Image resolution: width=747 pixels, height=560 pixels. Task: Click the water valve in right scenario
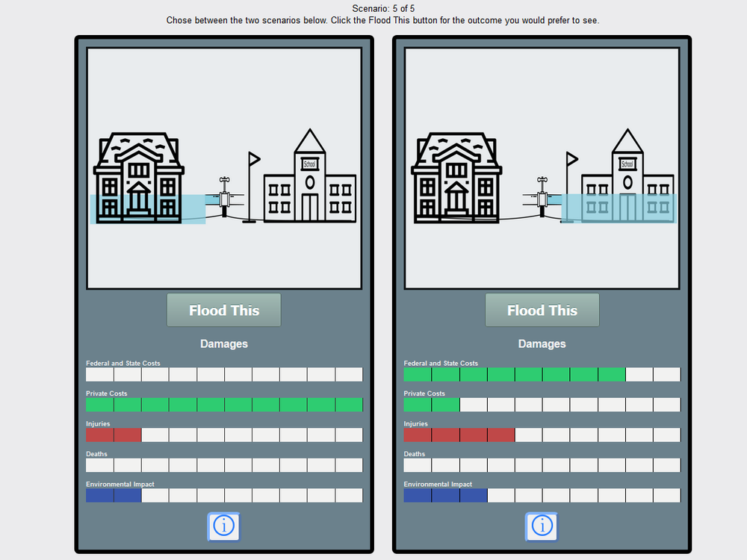point(542,196)
